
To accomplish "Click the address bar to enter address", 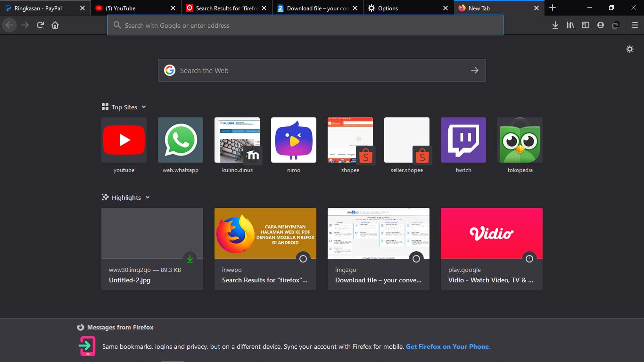I will tap(305, 25).
